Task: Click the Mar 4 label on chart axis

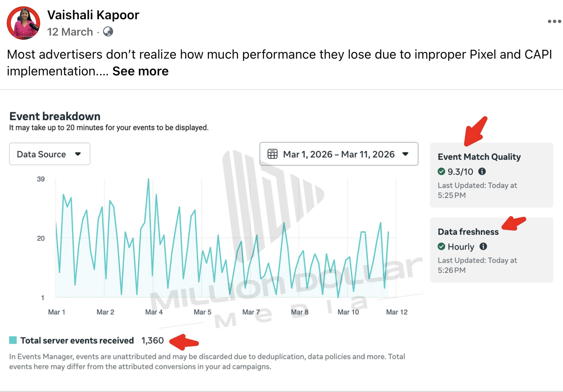Action: (154, 312)
